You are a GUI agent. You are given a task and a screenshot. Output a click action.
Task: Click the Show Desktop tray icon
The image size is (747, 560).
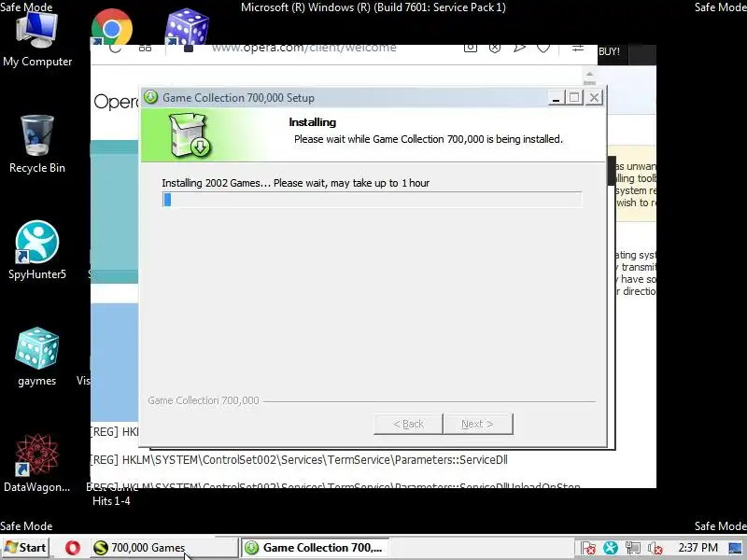click(736, 548)
